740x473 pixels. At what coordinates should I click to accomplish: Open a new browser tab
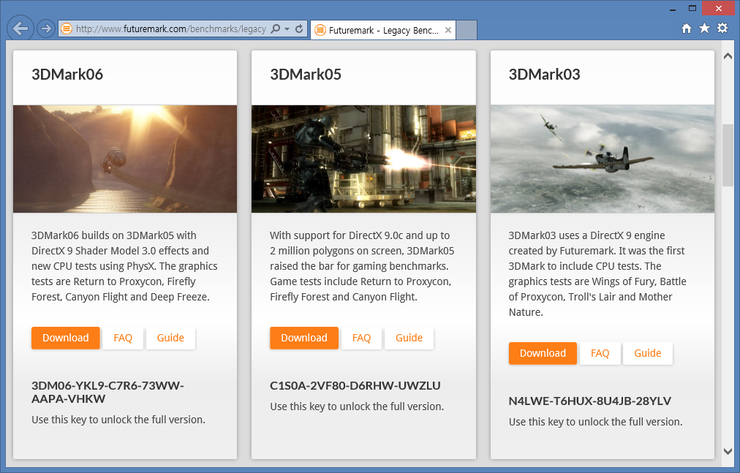467,30
